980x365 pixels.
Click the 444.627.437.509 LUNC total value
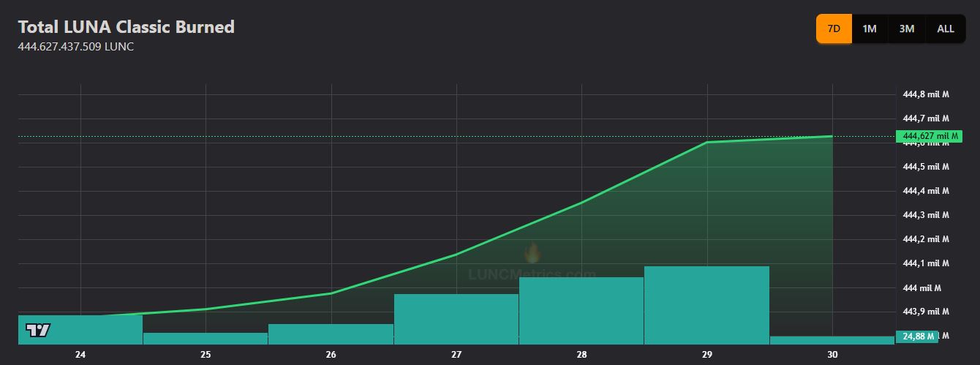click(75, 47)
